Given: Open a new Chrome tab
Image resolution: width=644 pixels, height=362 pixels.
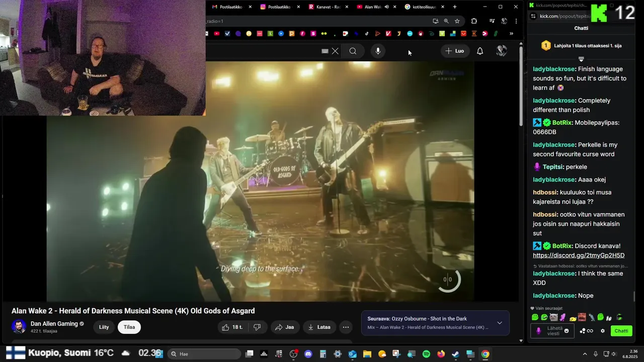Looking at the screenshot, I should pos(455,7).
